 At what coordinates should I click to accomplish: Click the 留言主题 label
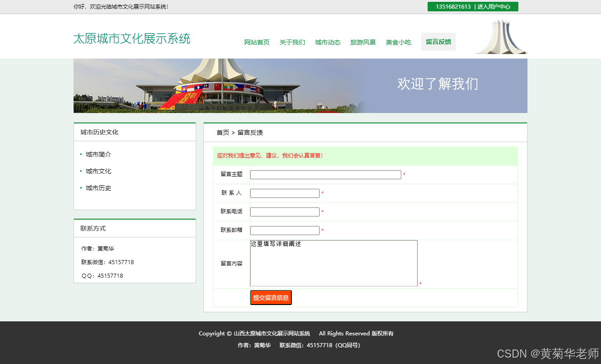(x=232, y=174)
